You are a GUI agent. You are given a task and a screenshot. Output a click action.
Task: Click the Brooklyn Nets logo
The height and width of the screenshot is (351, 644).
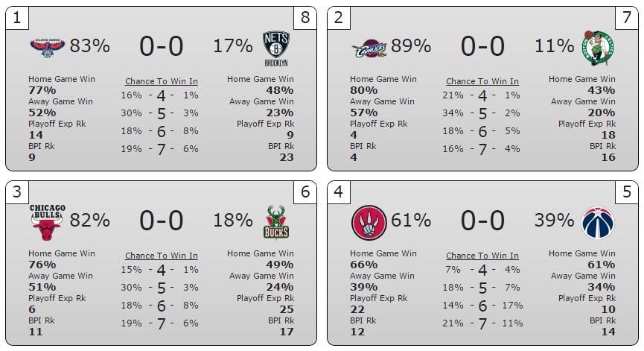point(276,48)
